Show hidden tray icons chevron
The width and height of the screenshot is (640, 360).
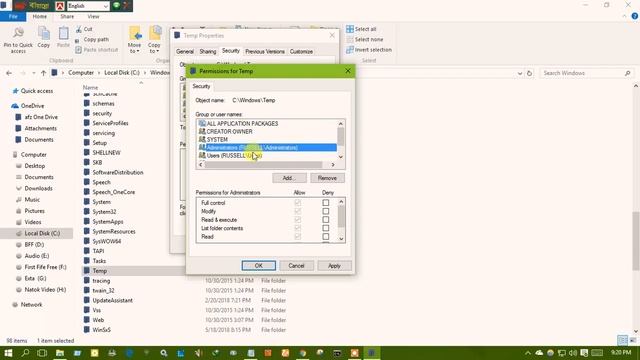click(x=528, y=353)
